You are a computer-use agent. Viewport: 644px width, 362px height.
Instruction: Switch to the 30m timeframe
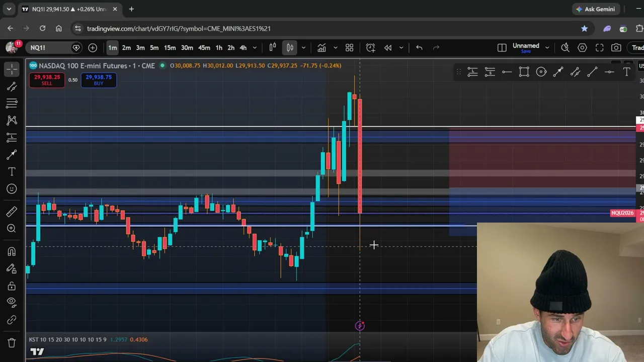click(x=187, y=48)
